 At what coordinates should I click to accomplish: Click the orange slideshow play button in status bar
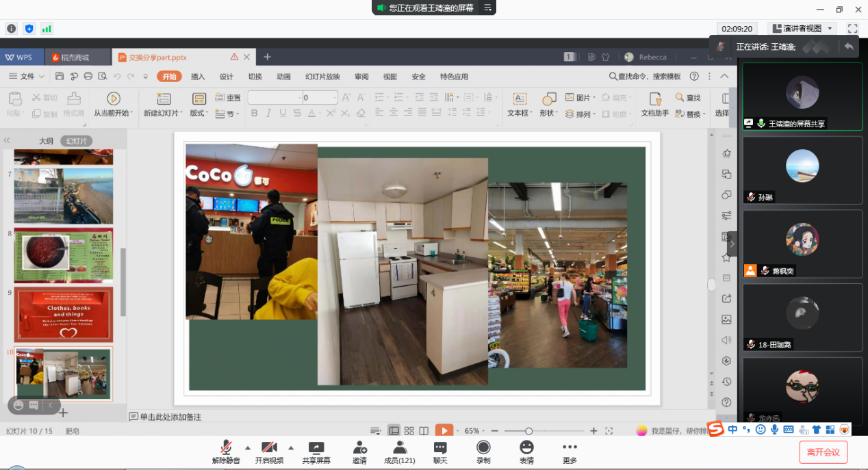coord(444,431)
